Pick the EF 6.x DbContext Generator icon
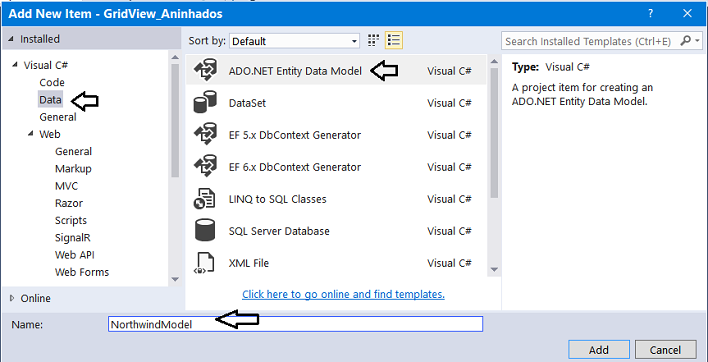Viewport: 708px width, 362px height. [205, 167]
